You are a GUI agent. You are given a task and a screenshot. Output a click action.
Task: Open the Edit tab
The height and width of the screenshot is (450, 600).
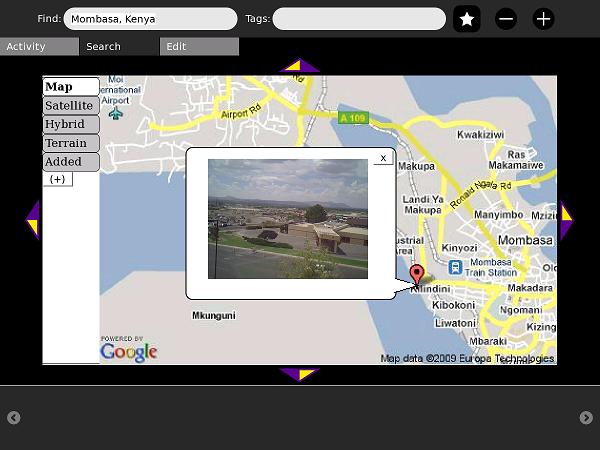pyautogui.click(x=199, y=47)
